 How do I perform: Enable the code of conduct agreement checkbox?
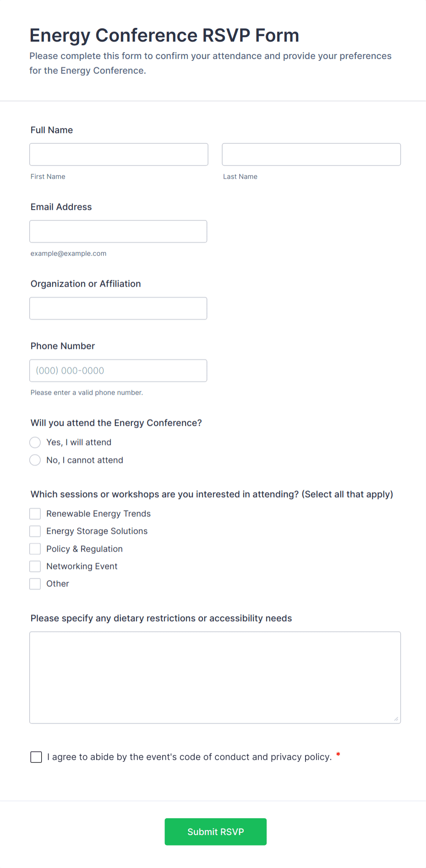(36, 757)
